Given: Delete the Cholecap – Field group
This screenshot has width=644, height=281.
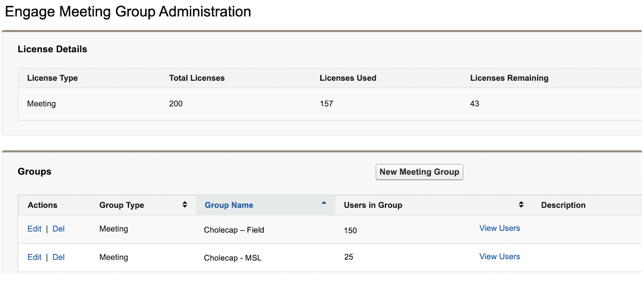Looking at the screenshot, I should 58,229.
